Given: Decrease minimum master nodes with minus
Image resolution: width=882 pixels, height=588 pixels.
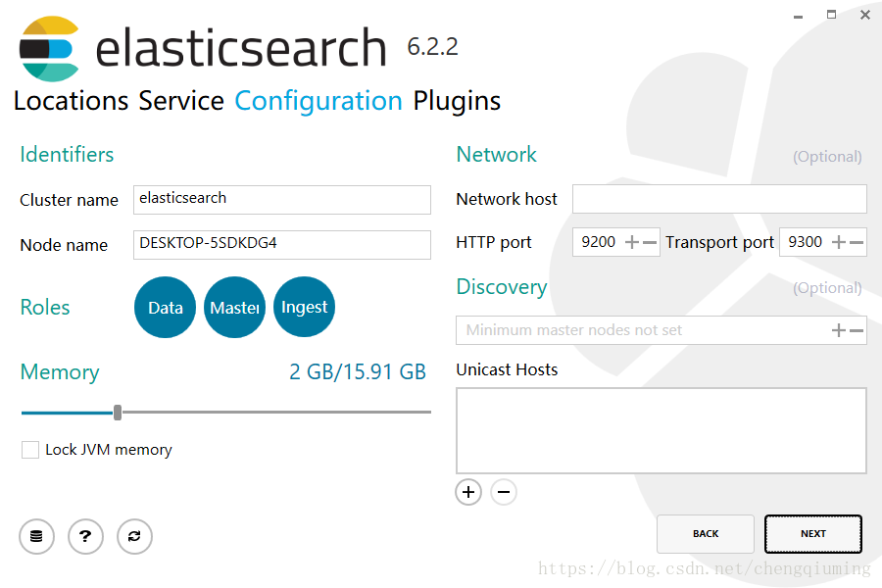Looking at the screenshot, I should coord(857,330).
